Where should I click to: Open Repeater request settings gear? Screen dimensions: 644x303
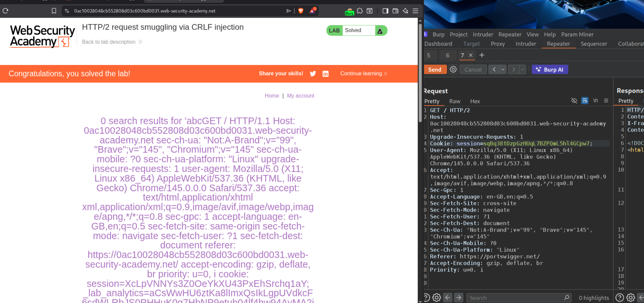click(453, 69)
